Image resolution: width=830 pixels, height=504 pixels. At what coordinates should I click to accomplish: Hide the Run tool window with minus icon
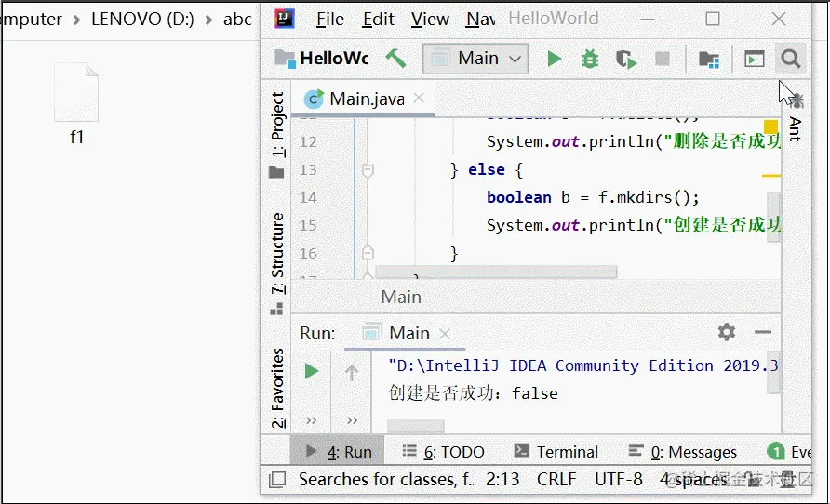tap(763, 332)
